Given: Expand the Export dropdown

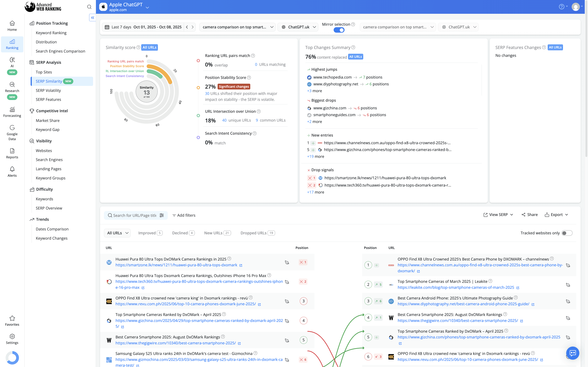Looking at the screenshot, I should [x=557, y=215].
